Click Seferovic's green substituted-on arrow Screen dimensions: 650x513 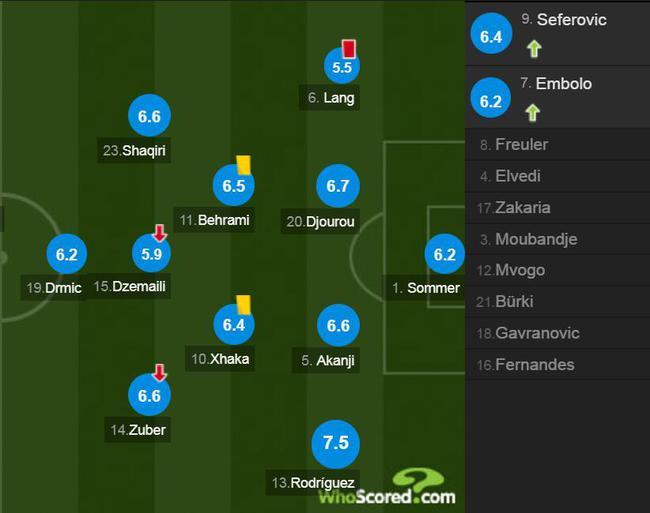[x=534, y=49]
